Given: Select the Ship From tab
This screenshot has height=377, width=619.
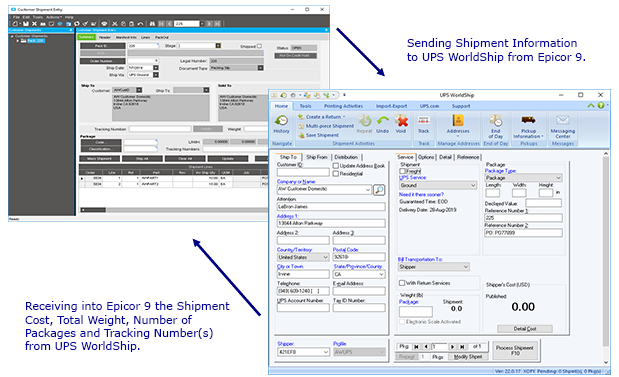Looking at the screenshot, I should (317, 157).
